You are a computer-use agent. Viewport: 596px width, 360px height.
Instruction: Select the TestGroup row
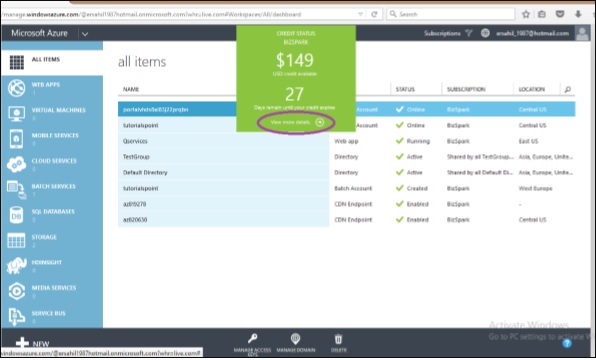[346, 157]
